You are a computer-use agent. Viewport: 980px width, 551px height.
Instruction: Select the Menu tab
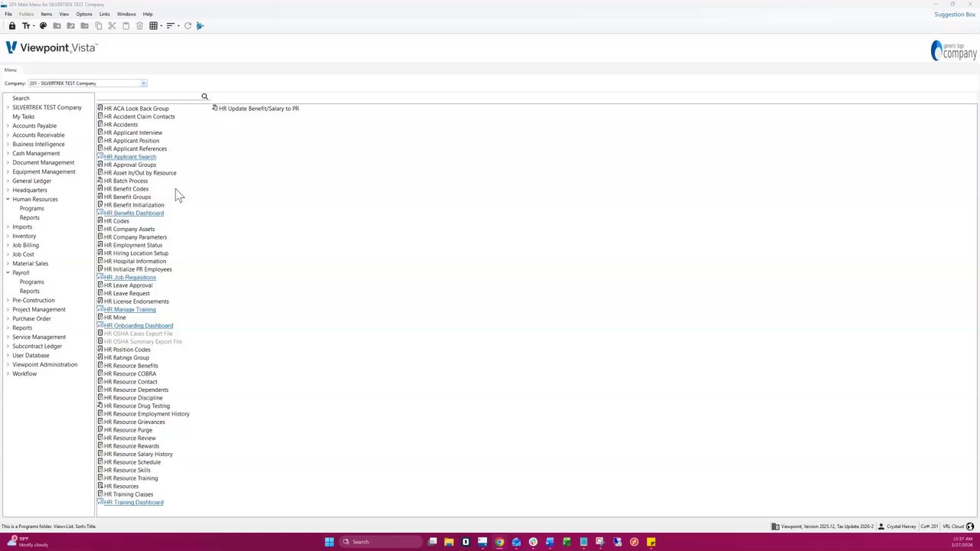tap(10, 70)
